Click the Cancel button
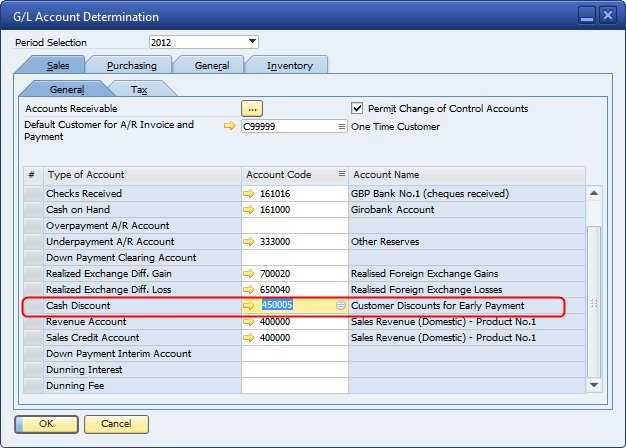The image size is (626, 448). pos(115,424)
